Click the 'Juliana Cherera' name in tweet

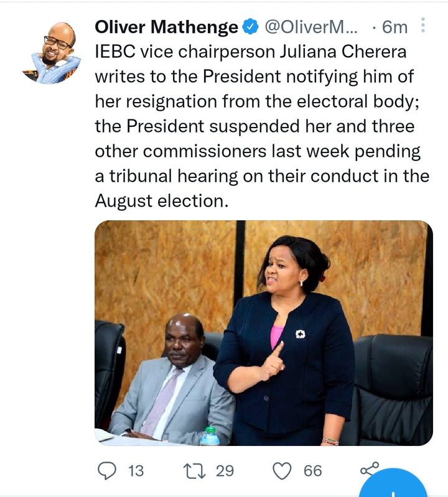tap(343, 52)
